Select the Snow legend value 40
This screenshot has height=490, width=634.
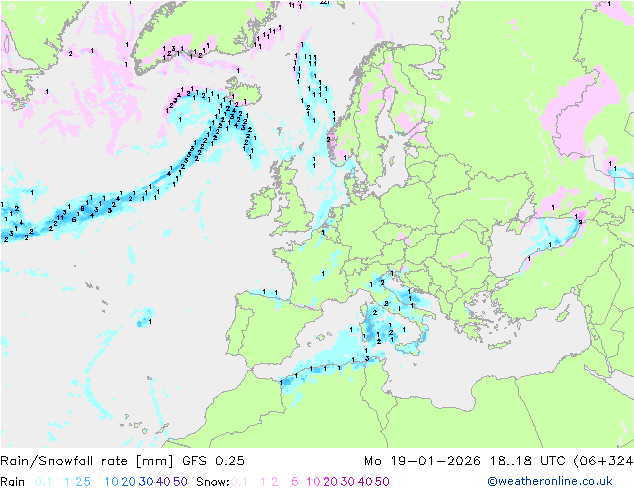[365, 482]
